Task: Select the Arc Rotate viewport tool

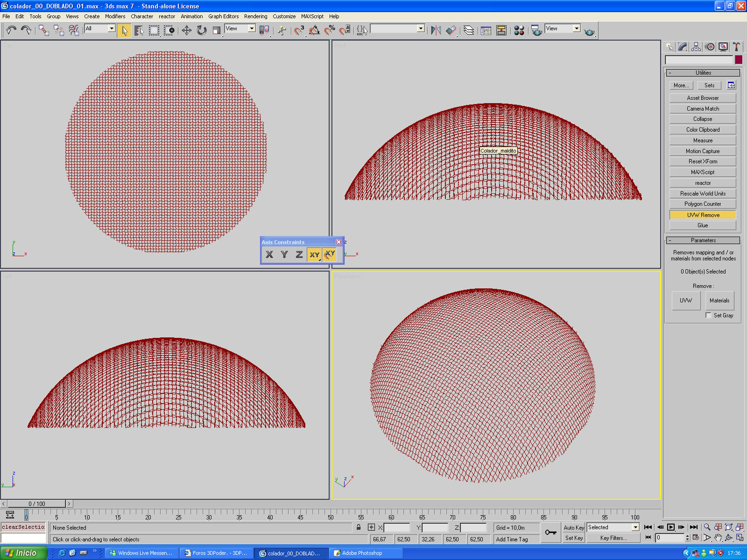Action: click(x=729, y=538)
